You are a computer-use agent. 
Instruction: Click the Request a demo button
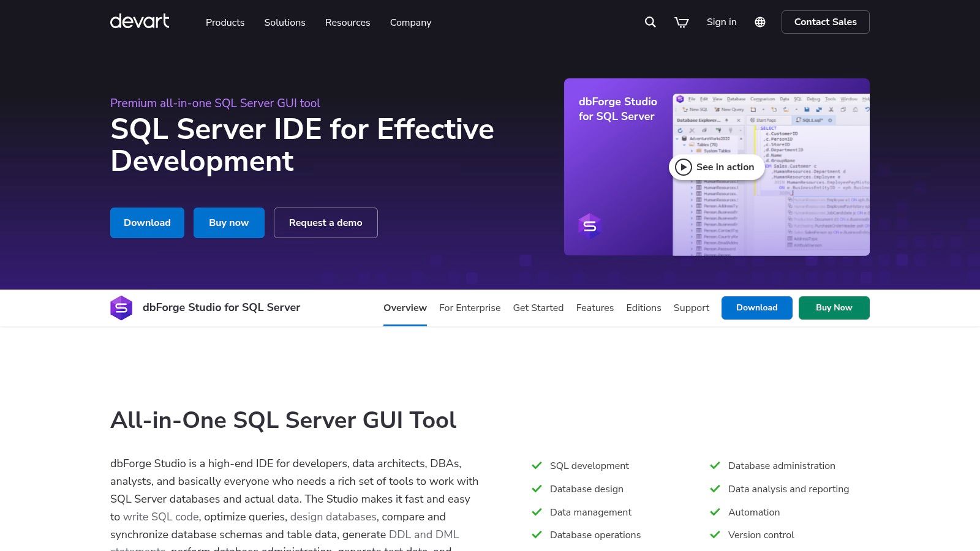325,223
